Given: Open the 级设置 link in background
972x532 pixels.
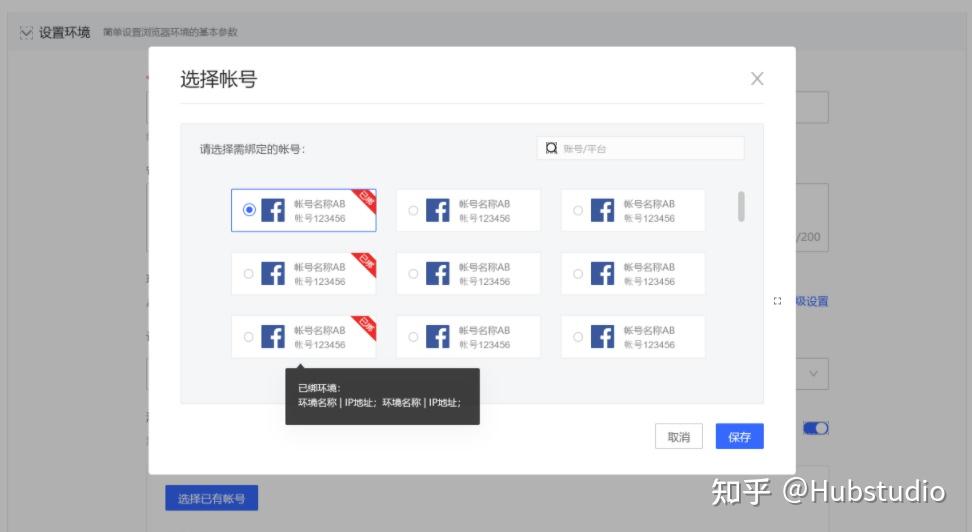Looking at the screenshot, I should coord(812,301).
